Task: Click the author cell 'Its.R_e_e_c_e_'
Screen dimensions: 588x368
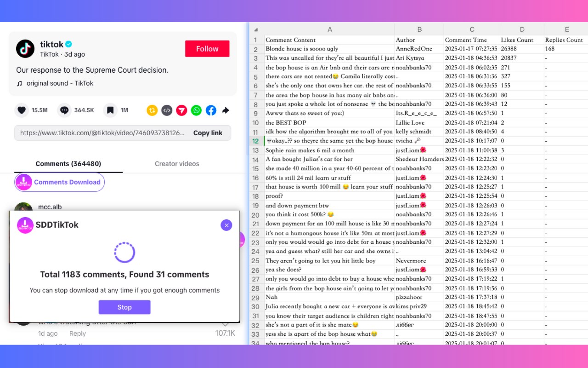Action: 419,113
